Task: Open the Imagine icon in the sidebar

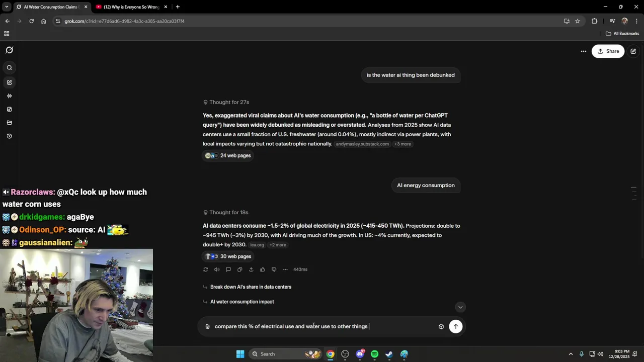Action: pos(9,109)
